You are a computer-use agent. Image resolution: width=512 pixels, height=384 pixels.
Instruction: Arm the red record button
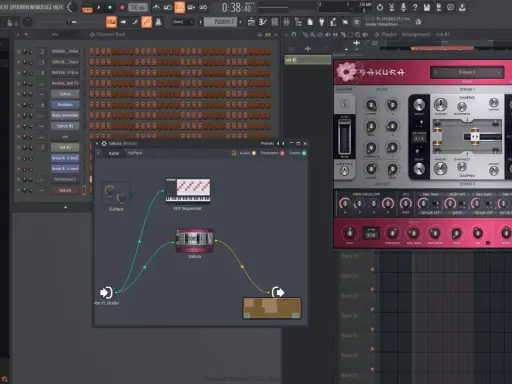click(122, 7)
